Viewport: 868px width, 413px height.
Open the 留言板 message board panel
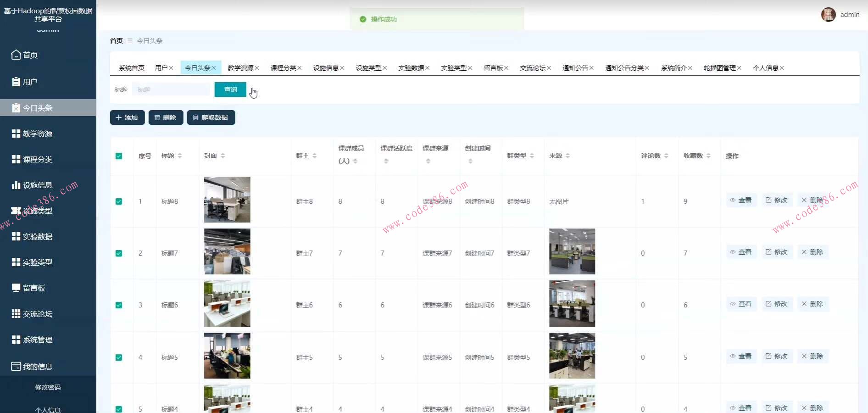pyautogui.click(x=34, y=288)
